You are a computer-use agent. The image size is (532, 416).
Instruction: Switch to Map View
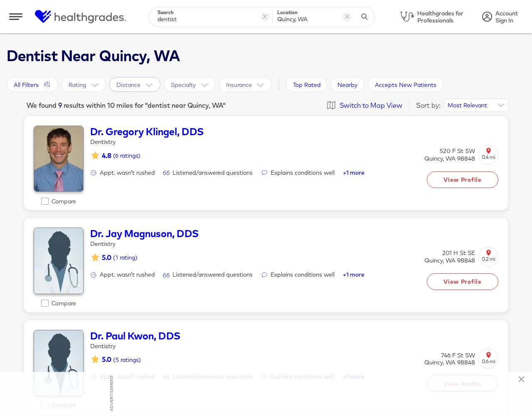click(371, 105)
